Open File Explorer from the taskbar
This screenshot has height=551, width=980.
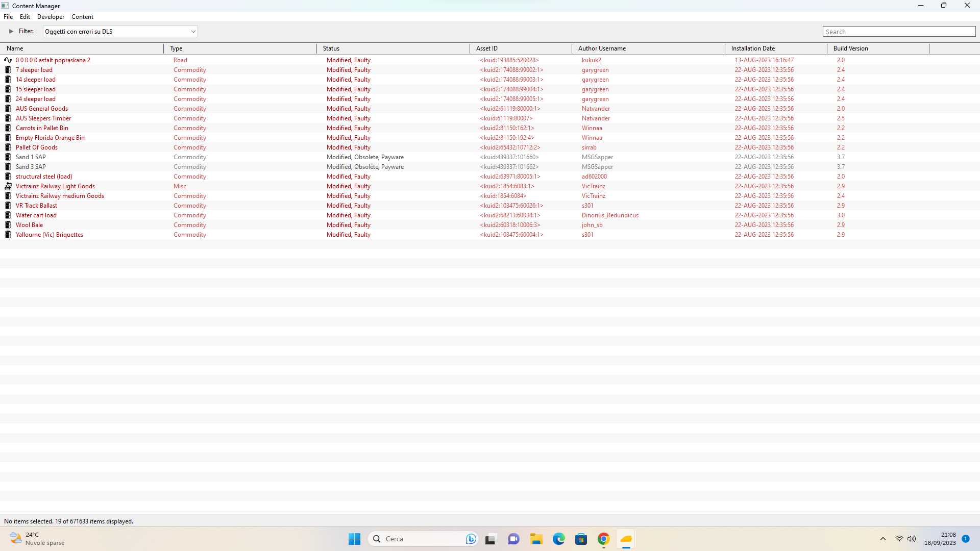tap(536, 539)
